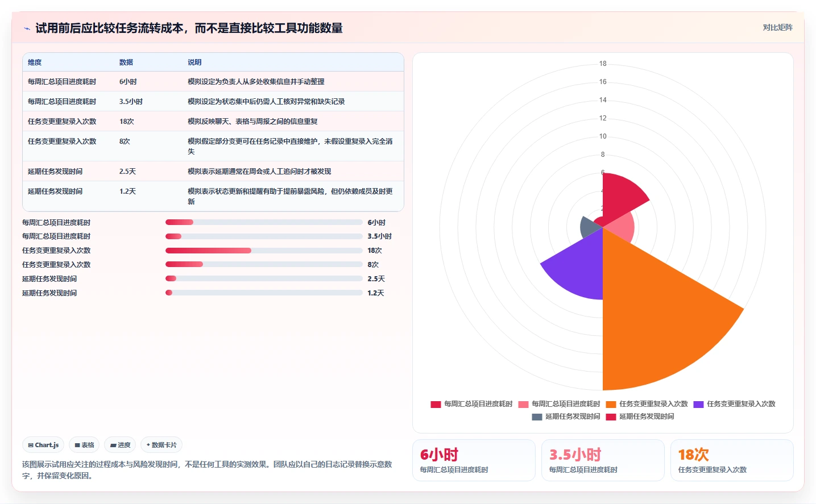Toggle gray-blue 延期任务发现时间 legend entry
Image resolution: width=816 pixels, height=504 pixels.
pos(566,416)
